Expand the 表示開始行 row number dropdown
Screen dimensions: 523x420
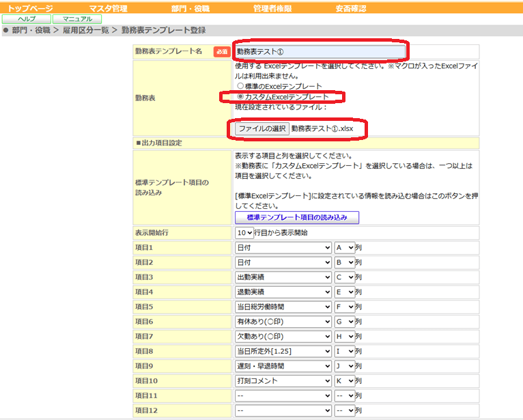(x=244, y=232)
